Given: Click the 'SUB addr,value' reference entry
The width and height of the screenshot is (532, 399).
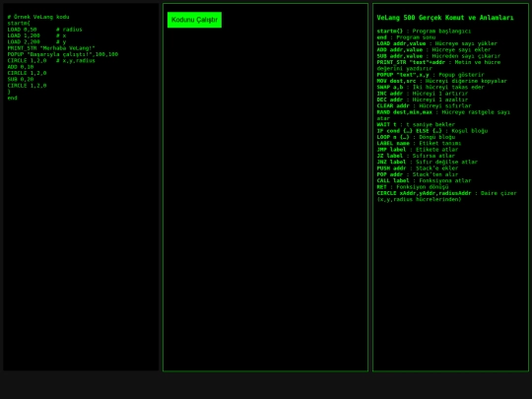Looking at the screenshot, I should tap(438, 56).
